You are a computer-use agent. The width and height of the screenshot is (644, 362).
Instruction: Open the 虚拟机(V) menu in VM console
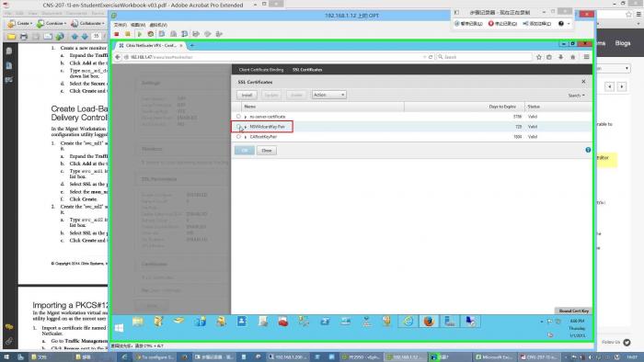coord(158,25)
